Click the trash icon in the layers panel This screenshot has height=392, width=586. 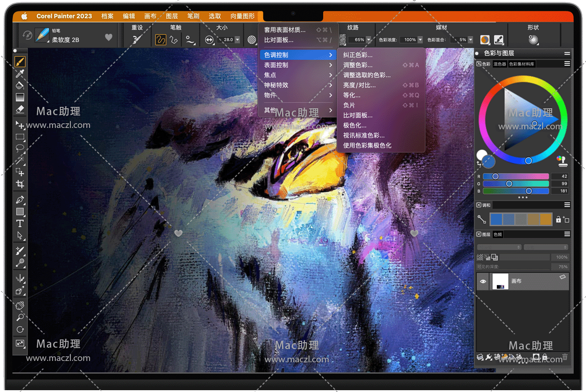[x=565, y=357]
